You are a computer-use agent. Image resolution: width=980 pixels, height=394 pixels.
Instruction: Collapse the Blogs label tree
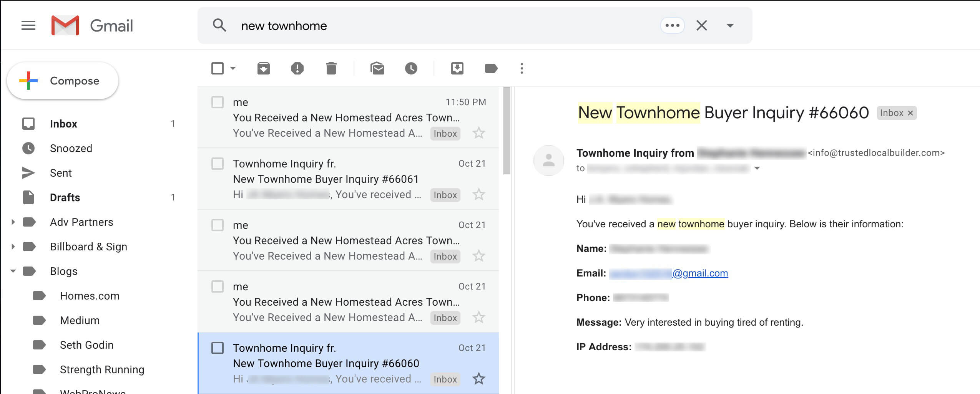click(x=13, y=271)
